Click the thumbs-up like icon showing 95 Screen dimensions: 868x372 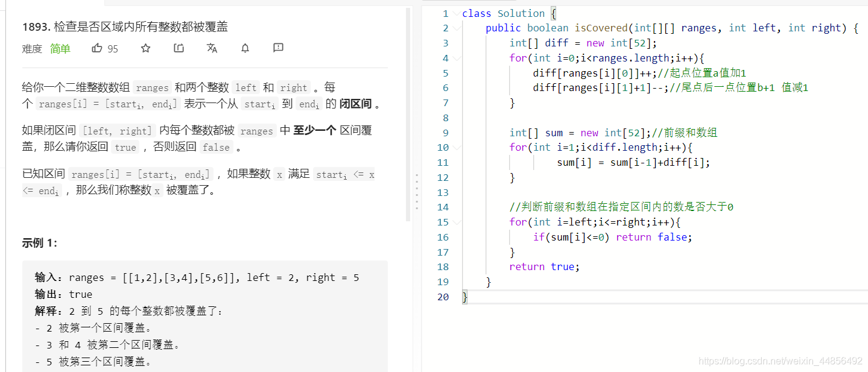pyautogui.click(x=97, y=48)
